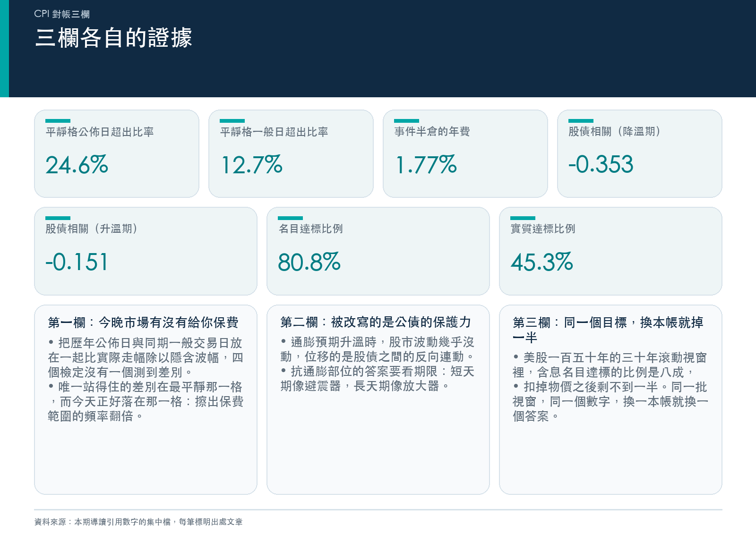Click the label 平靜格一般日超出比率
756x543 pixels.
[x=274, y=132]
